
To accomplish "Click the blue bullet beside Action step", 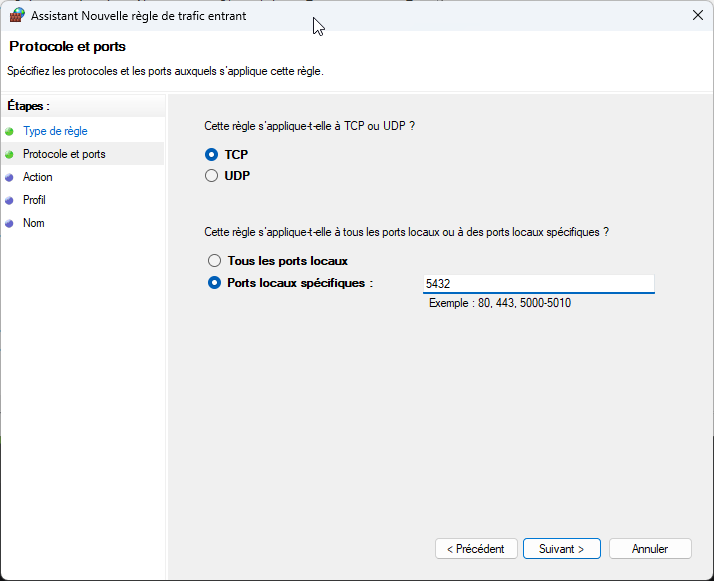I will pyautogui.click(x=10, y=177).
